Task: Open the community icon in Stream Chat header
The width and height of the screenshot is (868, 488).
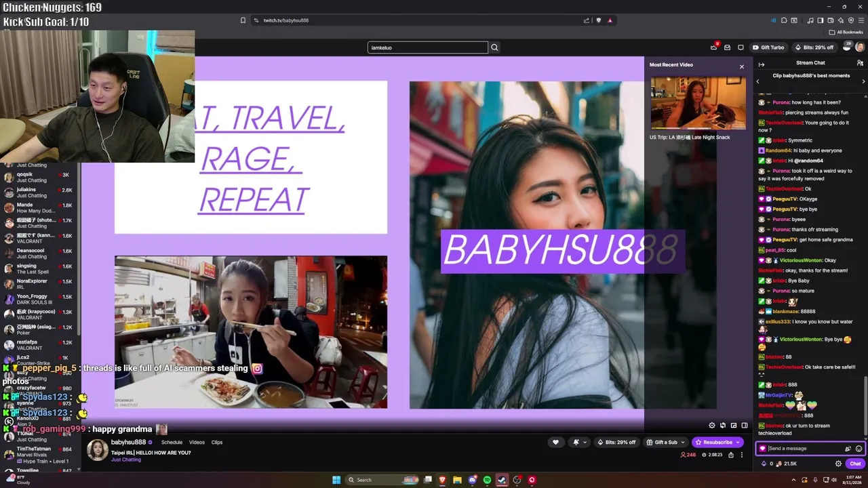Action: 859,63
